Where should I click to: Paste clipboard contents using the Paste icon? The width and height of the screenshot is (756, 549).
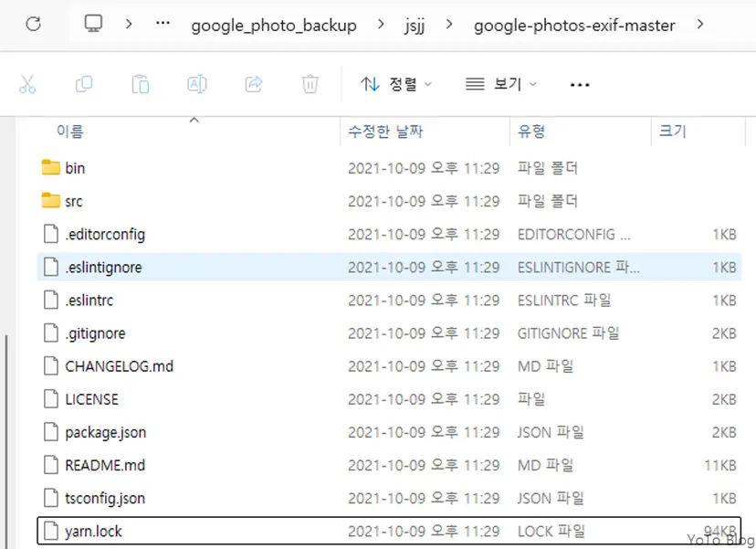click(x=141, y=83)
